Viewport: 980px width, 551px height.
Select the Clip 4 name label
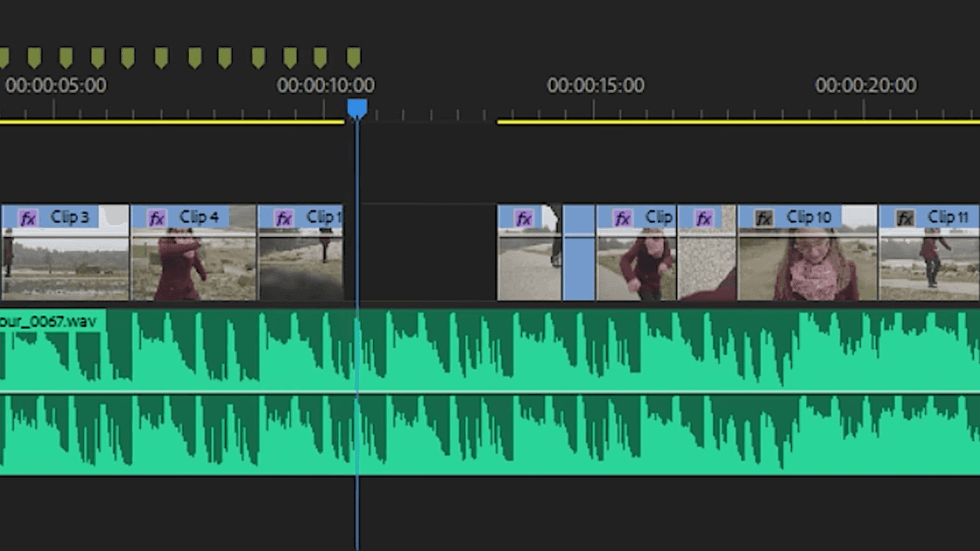click(199, 217)
